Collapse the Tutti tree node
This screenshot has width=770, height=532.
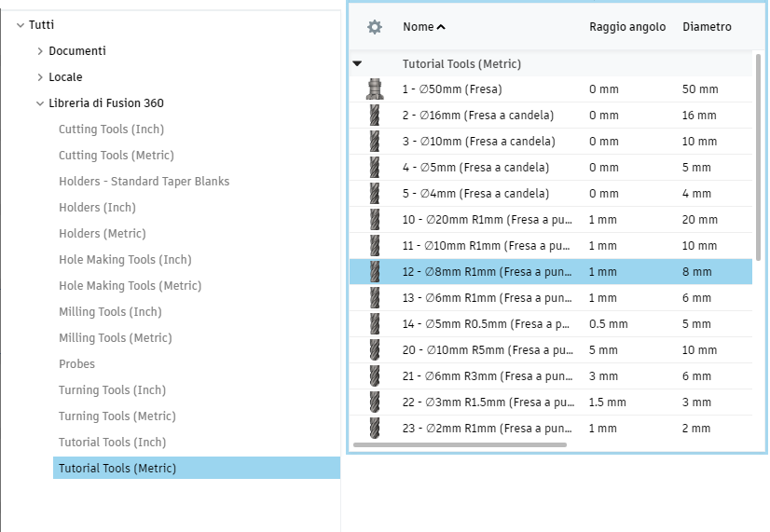pyautogui.click(x=21, y=25)
